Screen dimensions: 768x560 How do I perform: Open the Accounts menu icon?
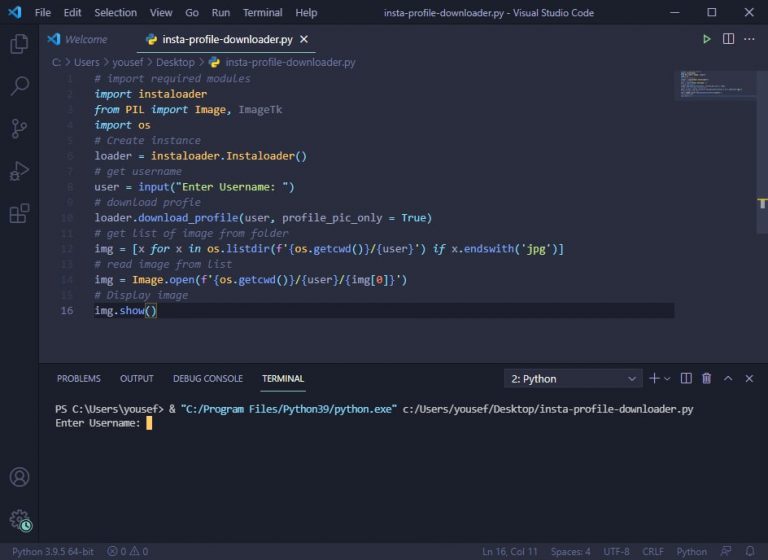(x=19, y=477)
